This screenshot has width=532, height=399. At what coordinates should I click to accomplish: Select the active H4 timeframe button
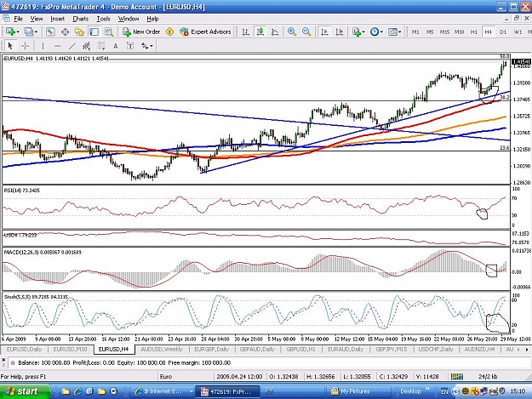(489, 31)
